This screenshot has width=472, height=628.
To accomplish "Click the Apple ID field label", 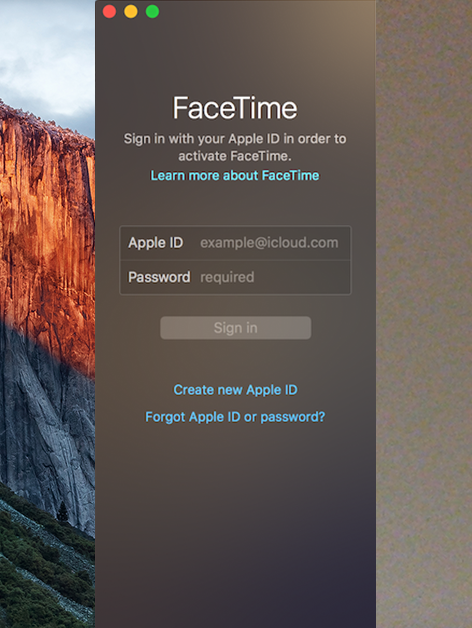I will [x=155, y=243].
